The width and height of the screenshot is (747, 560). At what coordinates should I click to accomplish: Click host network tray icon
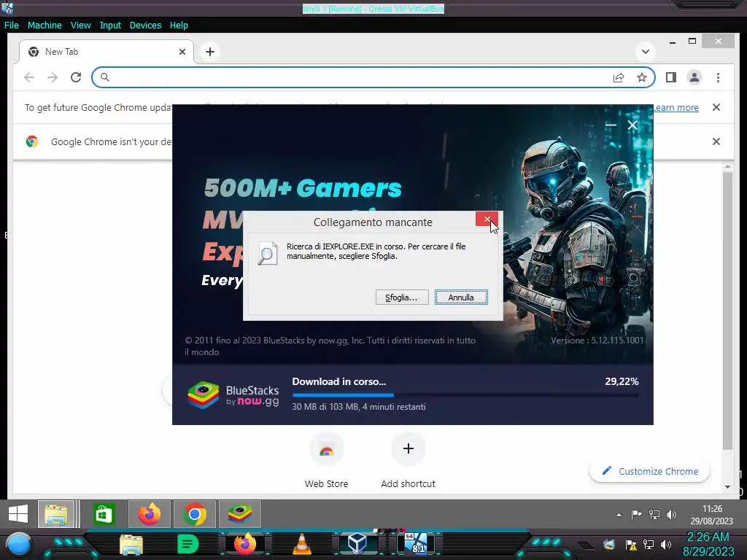tap(649, 544)
